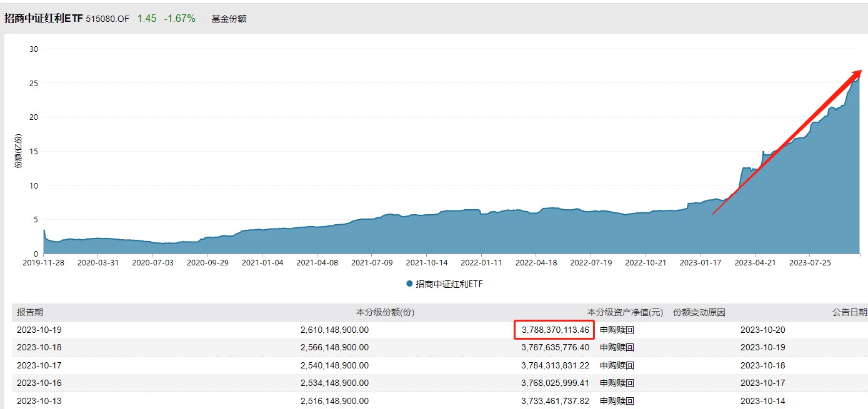Image resolution: width=868 pixels, height=409 pixels.
Task: Click share value 2,516,148,900.00
Action: coord(334,401)
